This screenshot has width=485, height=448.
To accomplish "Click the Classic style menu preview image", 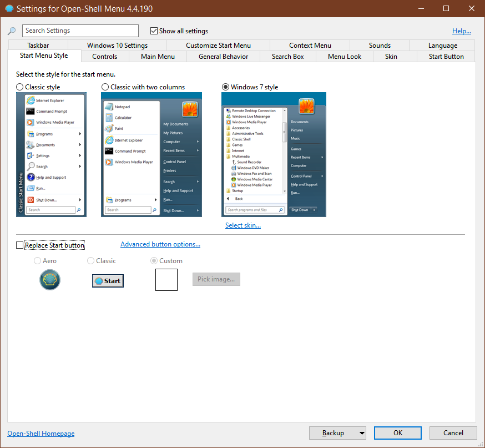I will (52, 155).
